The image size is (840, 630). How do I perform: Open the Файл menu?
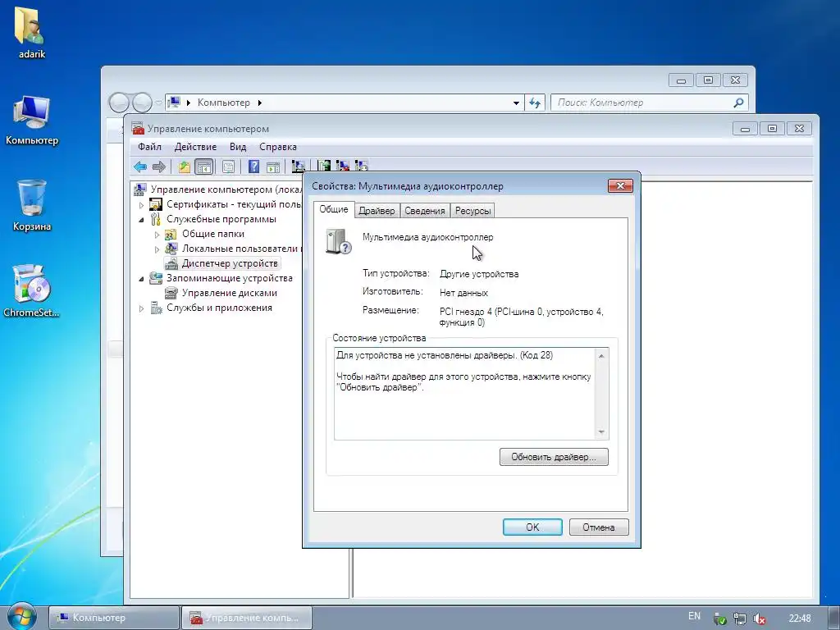(149, 147)
